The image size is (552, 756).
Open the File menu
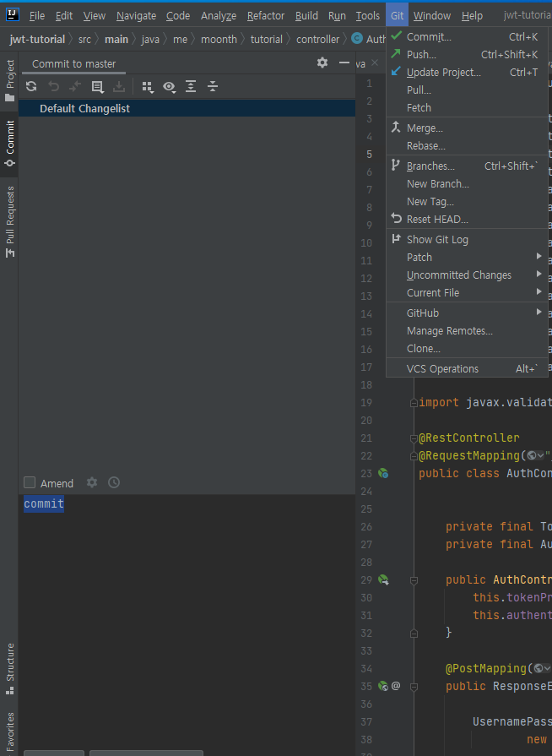click(x=37, y=15)
